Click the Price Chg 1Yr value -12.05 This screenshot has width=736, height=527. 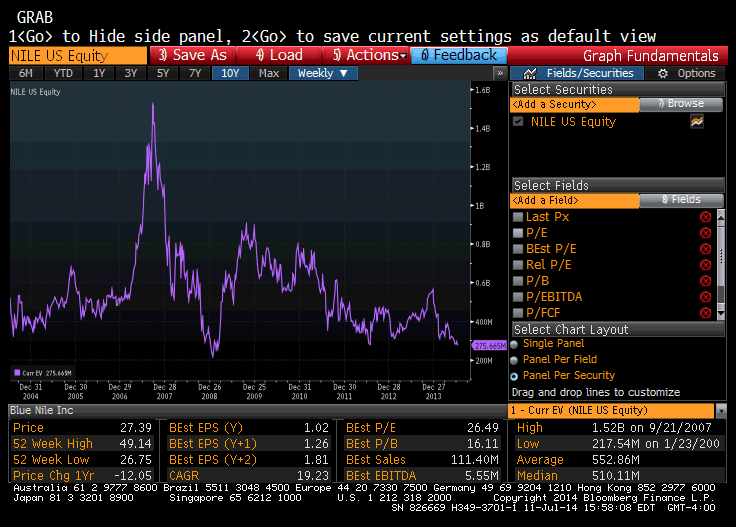pyautogui.click(x=133, y=475)
